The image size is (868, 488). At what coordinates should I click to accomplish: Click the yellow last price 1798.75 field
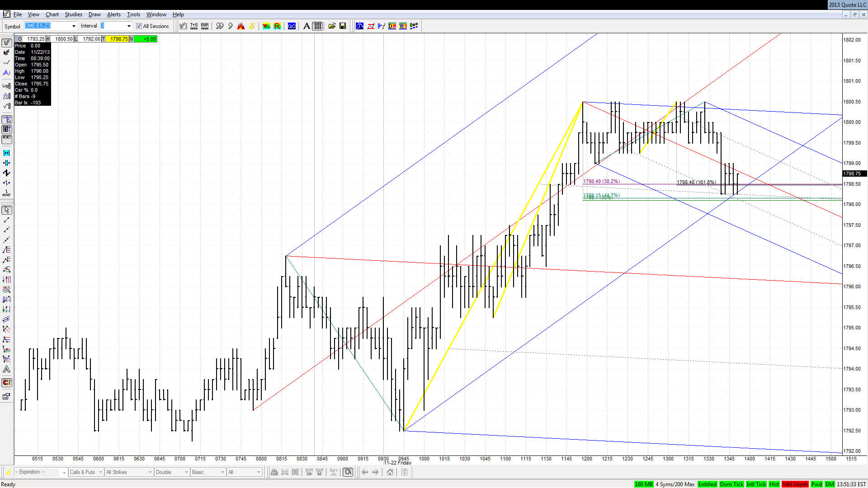coord(117,39)
